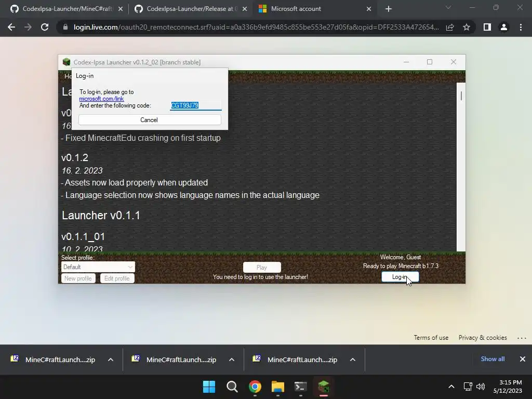Open volume tray icon
Viewport: 532px width, 399px height.
481,387
